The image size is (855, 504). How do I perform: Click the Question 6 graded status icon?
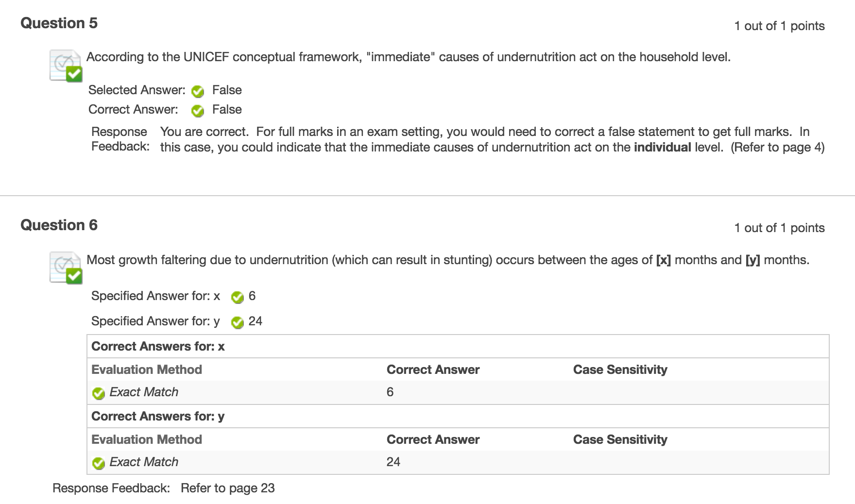click(66, 268)
